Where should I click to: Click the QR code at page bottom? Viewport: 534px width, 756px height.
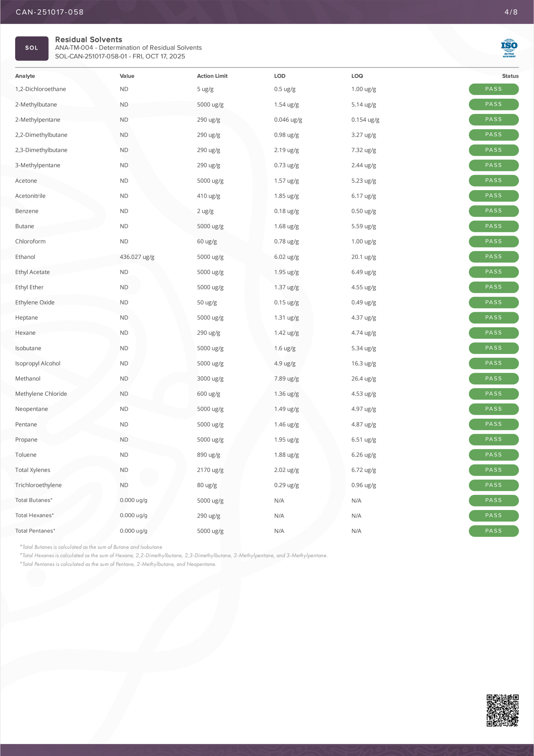tap(502, 710)
